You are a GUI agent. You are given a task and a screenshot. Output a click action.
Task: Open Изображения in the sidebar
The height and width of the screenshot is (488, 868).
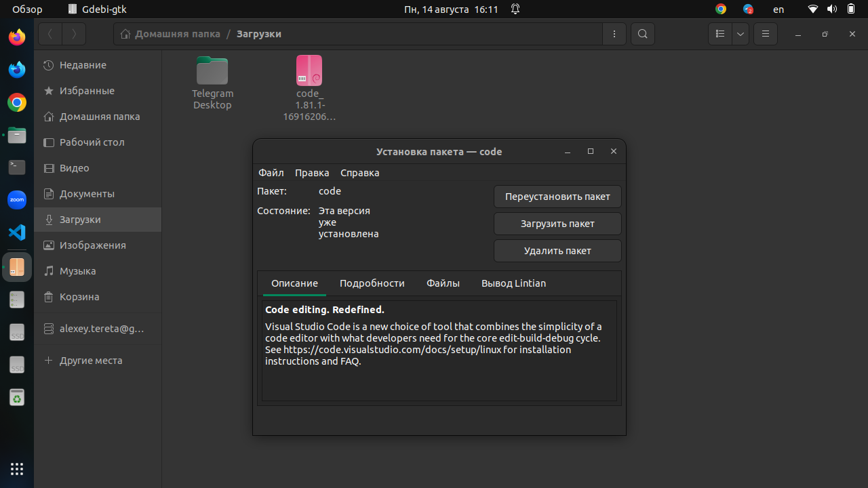98,245
